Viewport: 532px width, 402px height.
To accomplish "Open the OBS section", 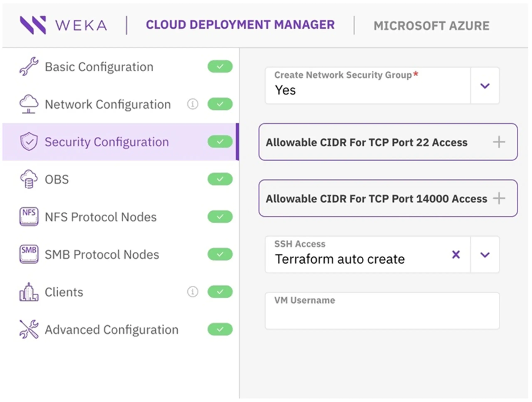I will pyautogui.click(x=121, y=179).
